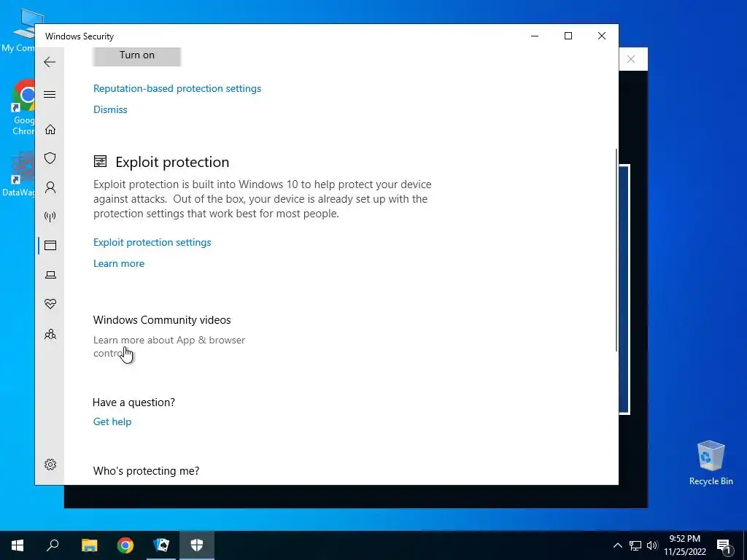The height and width of the screenshot is (560, 747).
Task: Click Learn more under Exploit protection
Action: (x=119, y=263)
